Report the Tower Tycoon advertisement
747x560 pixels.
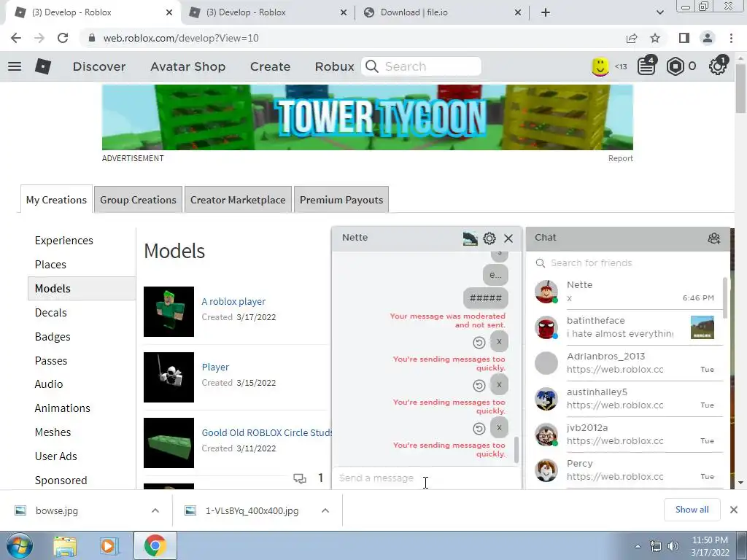[x=620, y=158]
